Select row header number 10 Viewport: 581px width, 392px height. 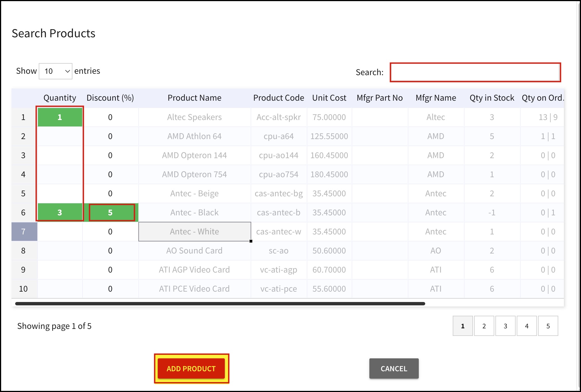24,289
